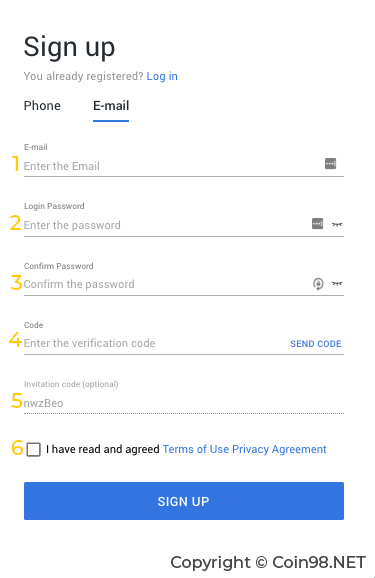Check the terms agreement checkbox
Image resolution: width=375 pixels, height=578 pixels.
pyautogui.click(x=34, y=449)
